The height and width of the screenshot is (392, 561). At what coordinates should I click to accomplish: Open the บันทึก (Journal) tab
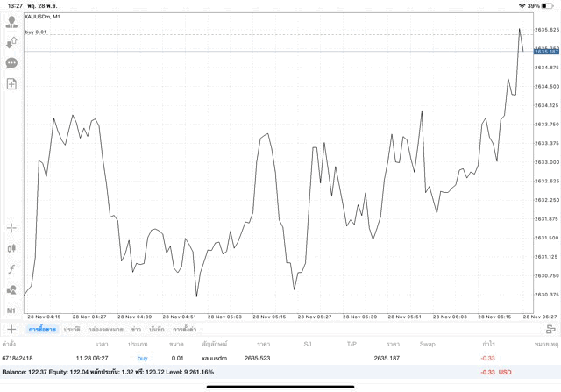coord(157,329)
